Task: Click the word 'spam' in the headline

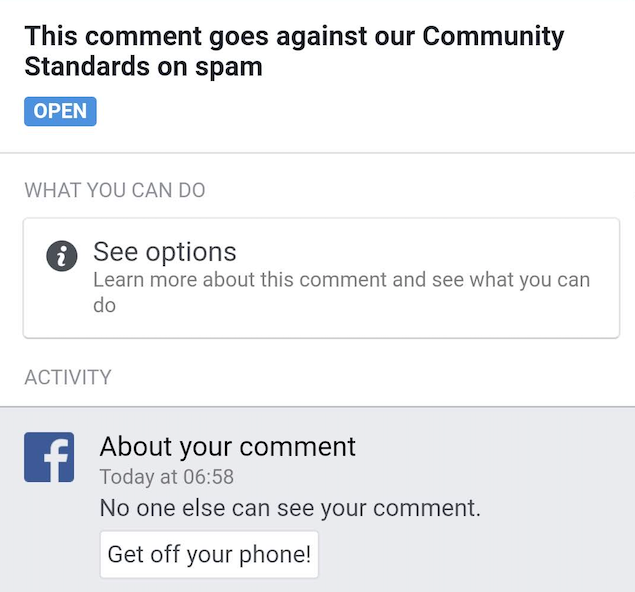Action: coord(230,68)
